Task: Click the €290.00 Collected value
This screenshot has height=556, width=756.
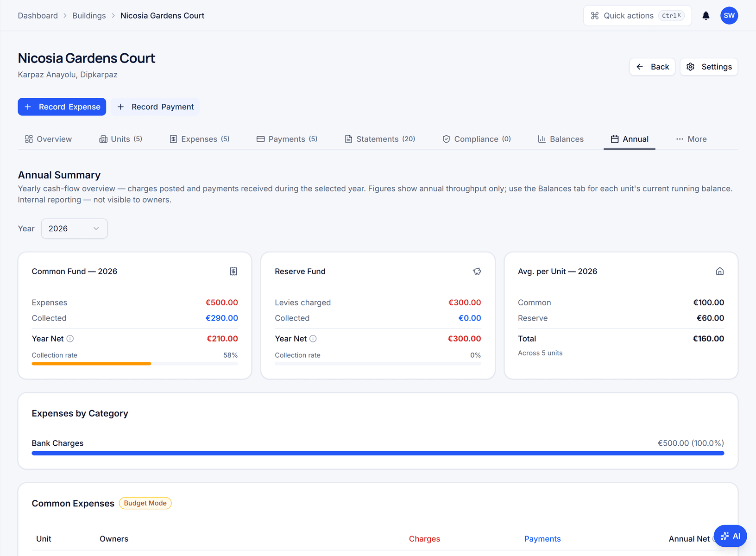Action: [222, 318]
